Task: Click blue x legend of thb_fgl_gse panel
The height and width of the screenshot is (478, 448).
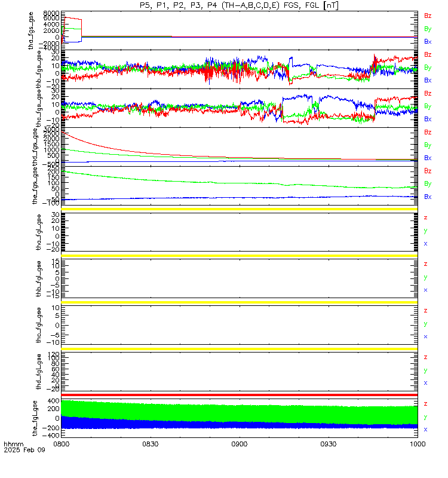Action: 425,290
